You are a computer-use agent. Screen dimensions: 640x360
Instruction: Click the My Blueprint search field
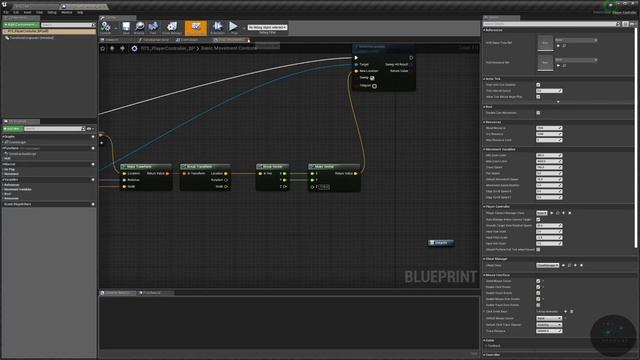click(54, 129)
